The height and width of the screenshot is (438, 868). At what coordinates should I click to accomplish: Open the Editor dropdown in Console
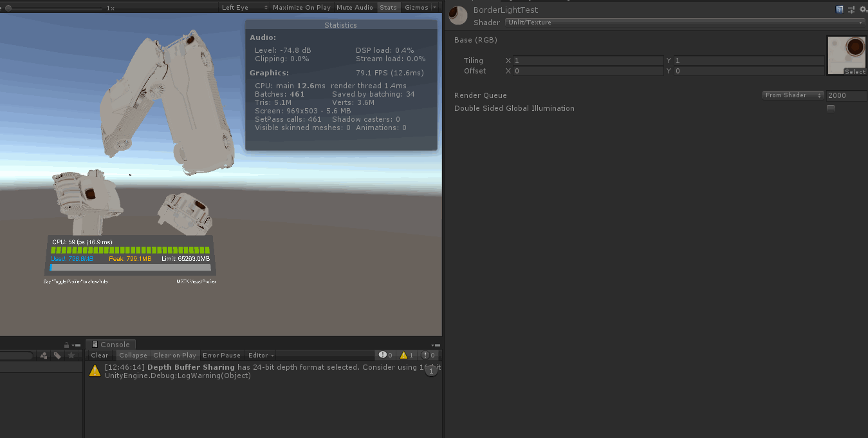pos(261,355)
